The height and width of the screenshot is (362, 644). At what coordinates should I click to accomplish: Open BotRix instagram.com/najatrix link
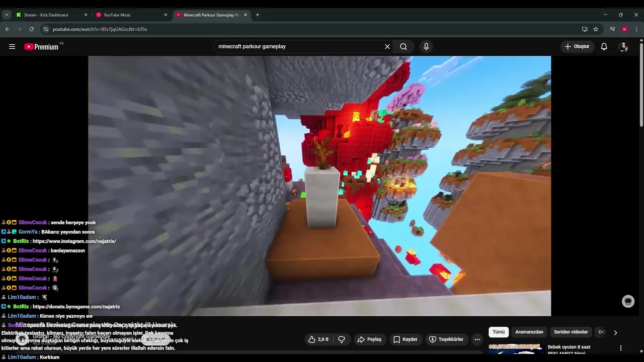(x=74, y=241)
